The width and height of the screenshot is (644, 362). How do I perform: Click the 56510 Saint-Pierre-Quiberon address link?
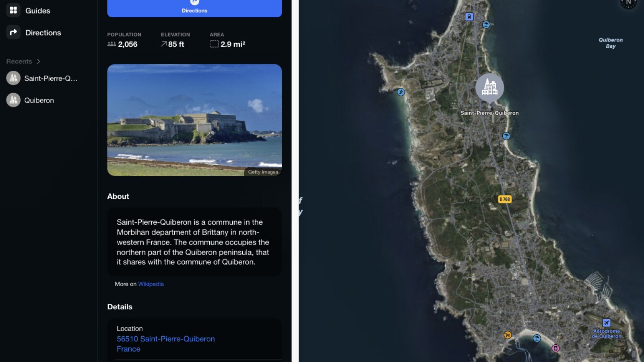click(x=165, y=339)
